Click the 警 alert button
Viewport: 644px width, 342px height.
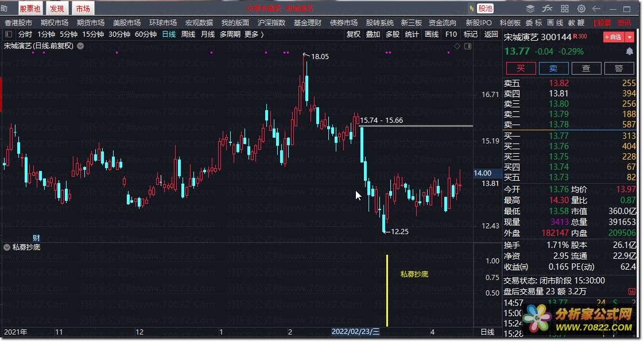pos(619,68)
